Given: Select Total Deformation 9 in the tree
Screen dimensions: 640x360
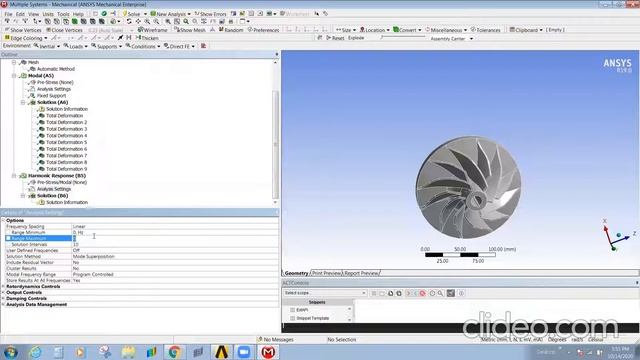Looking at the screenshot, I should point(66,169).
